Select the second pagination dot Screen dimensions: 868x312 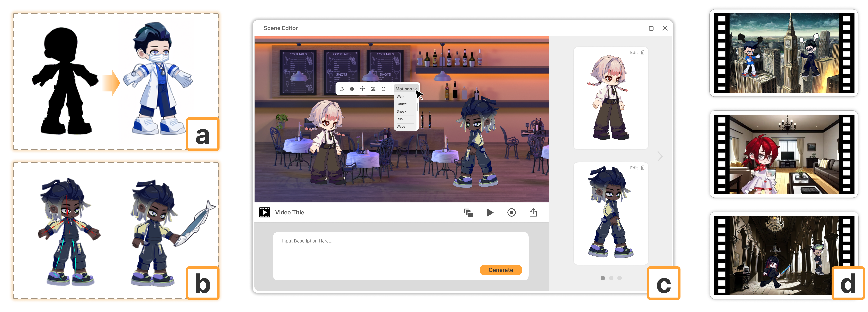[x=611, y=278]
